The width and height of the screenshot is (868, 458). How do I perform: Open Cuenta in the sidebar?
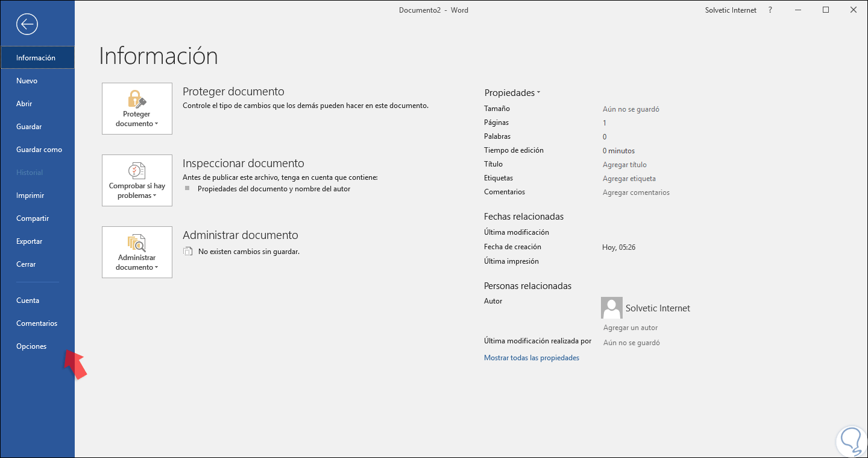pyautogui.click(x=37, y=301)
